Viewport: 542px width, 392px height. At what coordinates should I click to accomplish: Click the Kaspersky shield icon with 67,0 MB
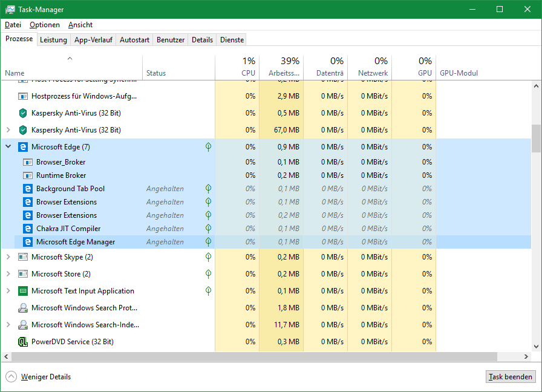(23, 130)
